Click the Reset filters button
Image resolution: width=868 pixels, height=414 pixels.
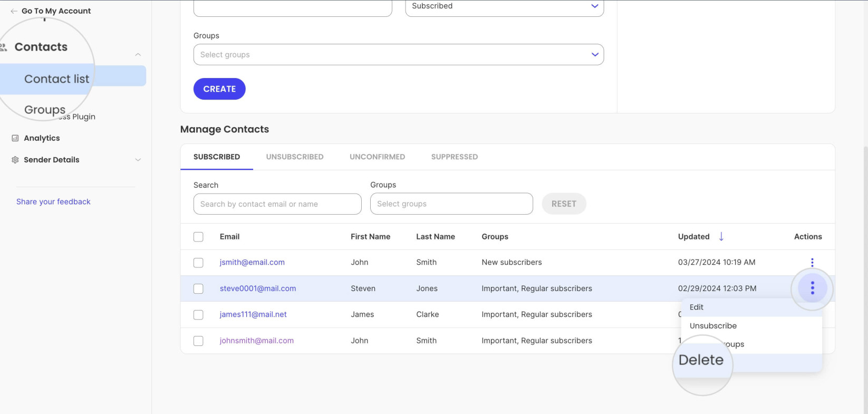[x=564, y=204]
